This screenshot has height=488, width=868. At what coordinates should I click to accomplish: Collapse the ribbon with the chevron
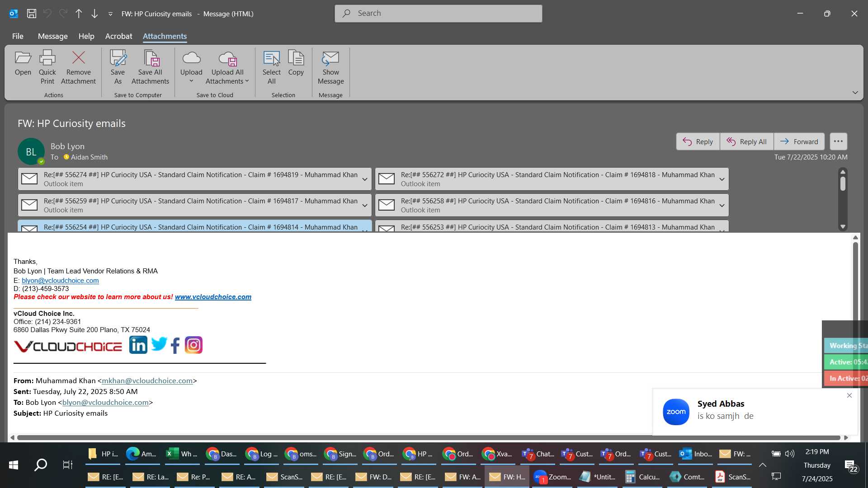855,93
